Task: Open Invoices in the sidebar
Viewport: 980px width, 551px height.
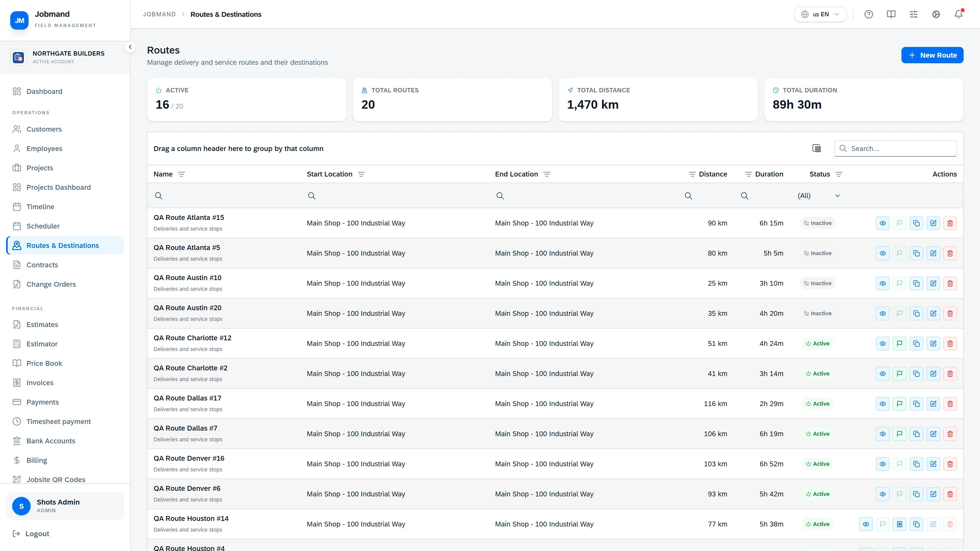Action: [65, 383]
